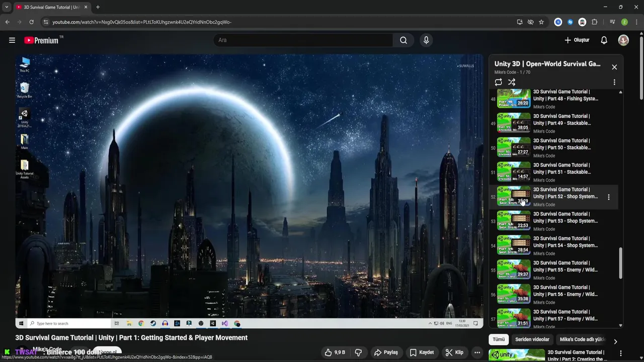644x362 pixels.
Task: Select the Seriden videolar chip
Action: 532,339
